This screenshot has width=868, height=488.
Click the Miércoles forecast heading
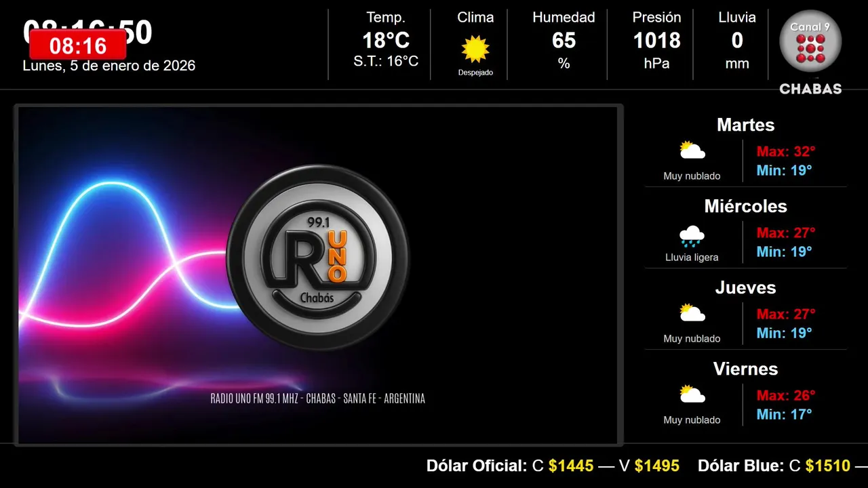[x=745, y=206]
